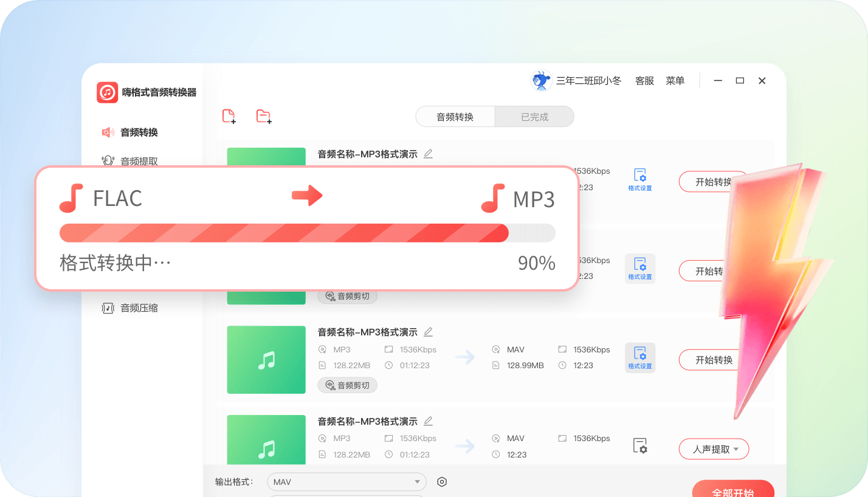Switch to the 已完成 tab
The image size is (868, 497).
click(534, 117)
